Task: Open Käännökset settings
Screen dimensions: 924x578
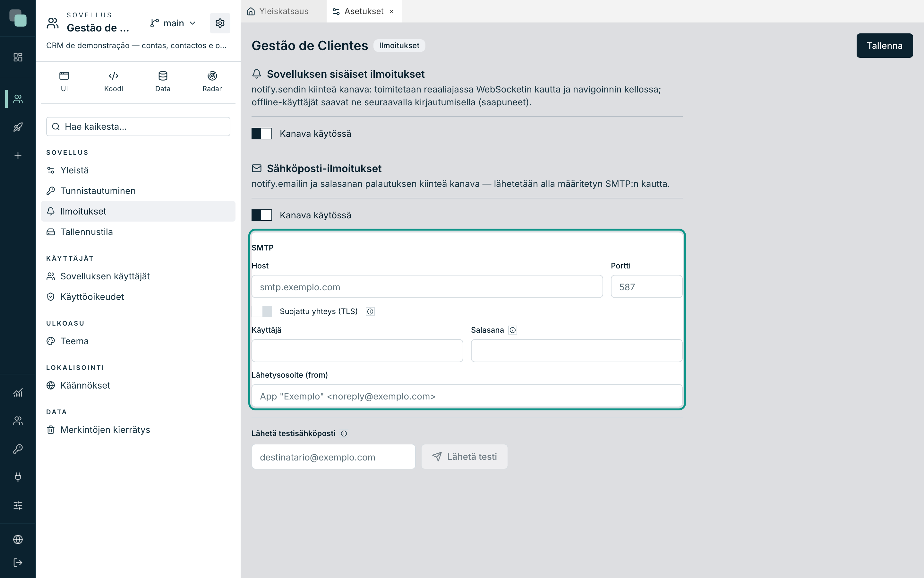Action: (138, 385)
